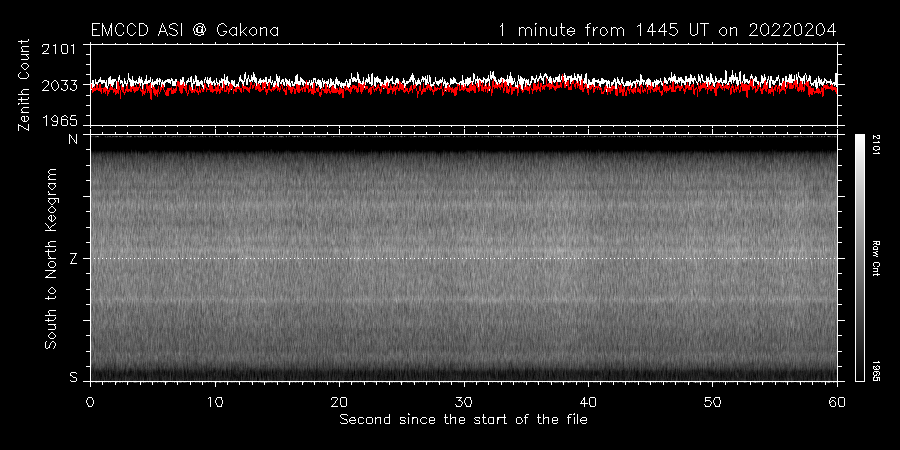Click the 2033 tick label on Zenith Count axis
The width and height of the screenshot is (900, 450).
(59, 85)
